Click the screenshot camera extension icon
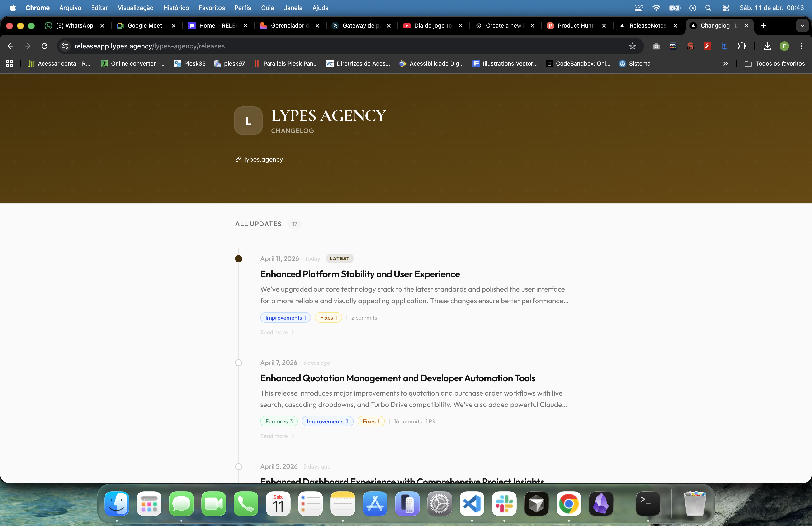 coord(656,46)
